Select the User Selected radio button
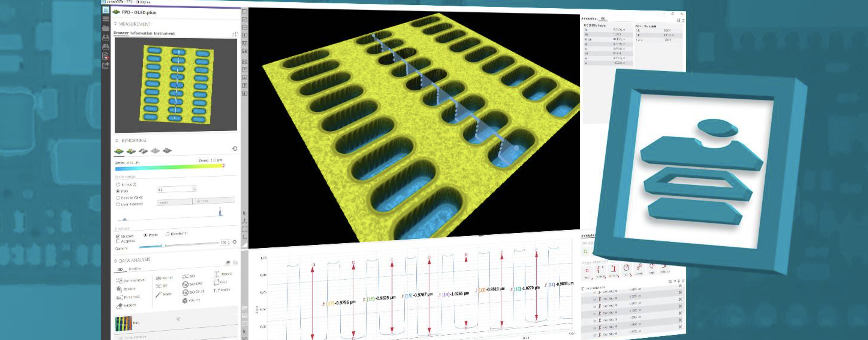868x340 pixels. click(118, 204)
